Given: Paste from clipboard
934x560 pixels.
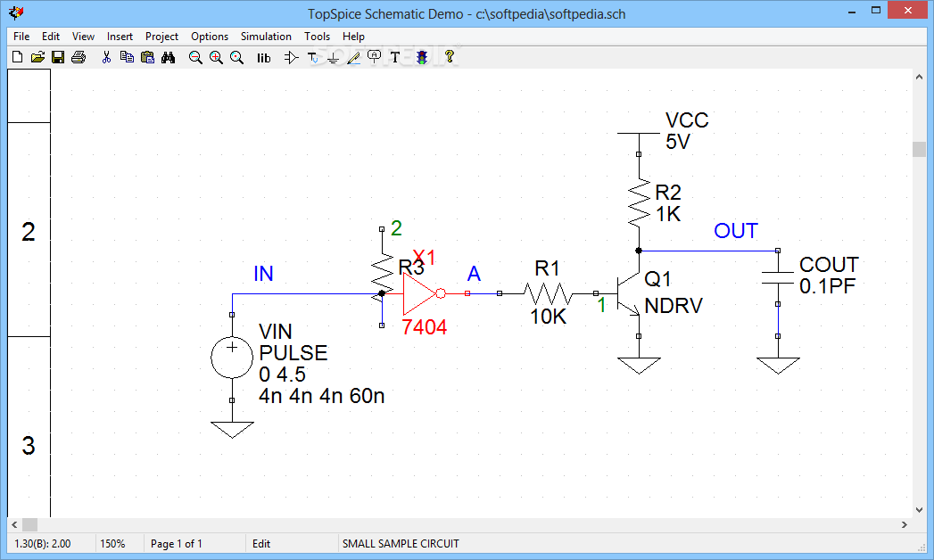Looking at the screenshot, I should [147, 57].
